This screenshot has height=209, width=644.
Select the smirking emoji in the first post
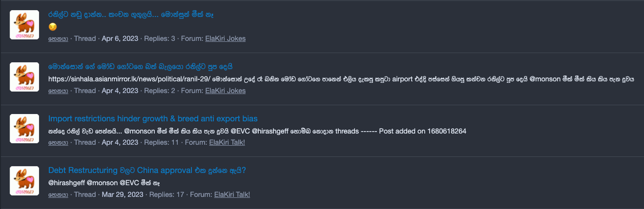point(53,27)
